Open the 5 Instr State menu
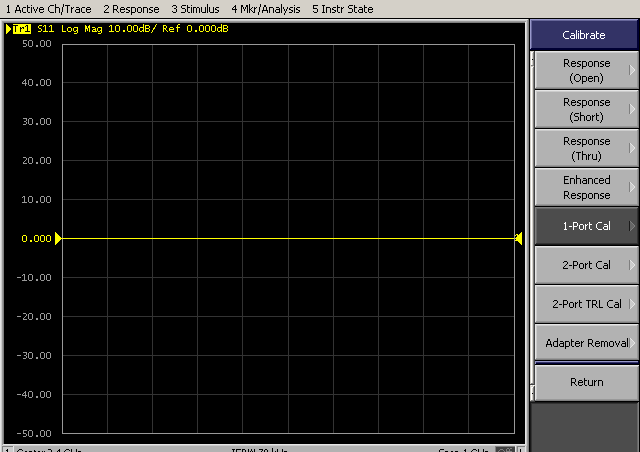Viewport: 640px width, 452px height. coord(342,9)
